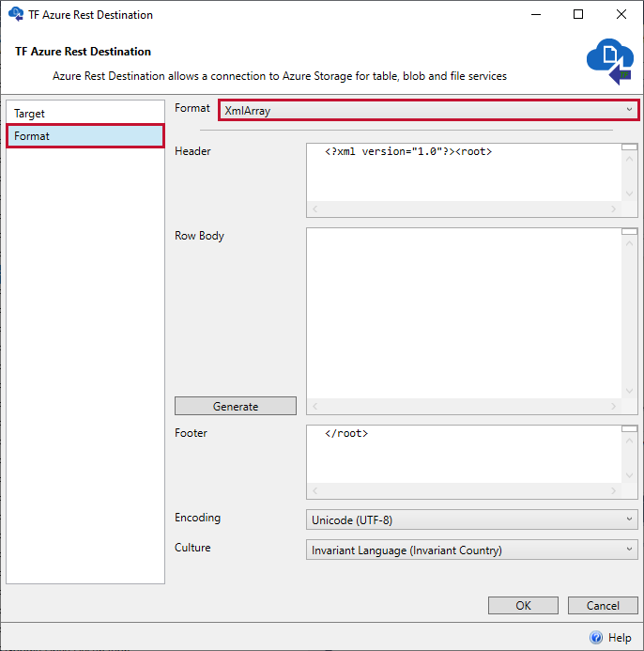This screenshot has height=651, width=644.
Task: Open Help via the question mark icon
Action: point(596,637)
